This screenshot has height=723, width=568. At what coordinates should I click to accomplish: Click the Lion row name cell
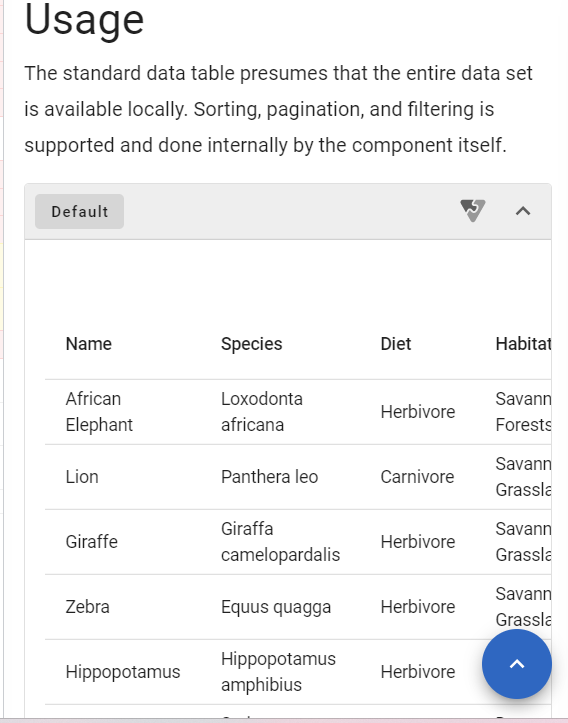pos(82,477)
